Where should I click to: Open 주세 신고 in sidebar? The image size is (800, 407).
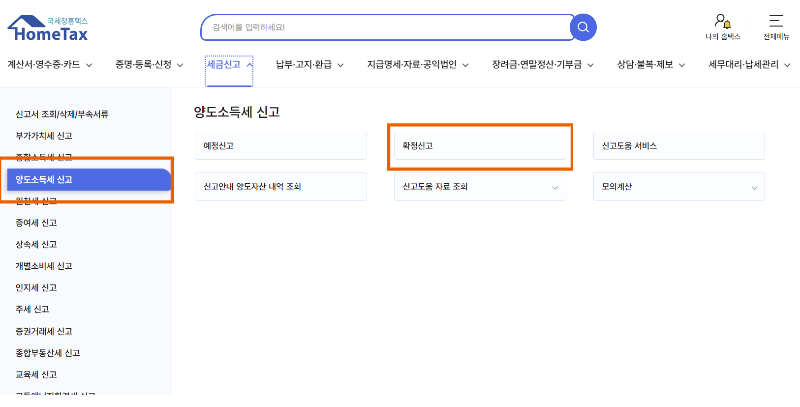tap(32, 309)
